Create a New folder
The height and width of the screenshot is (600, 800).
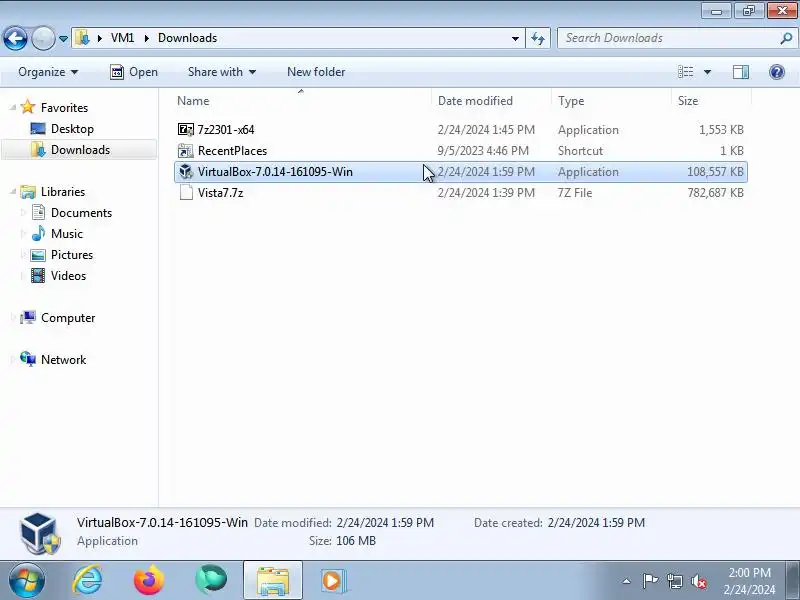click(x=316, y=72)
